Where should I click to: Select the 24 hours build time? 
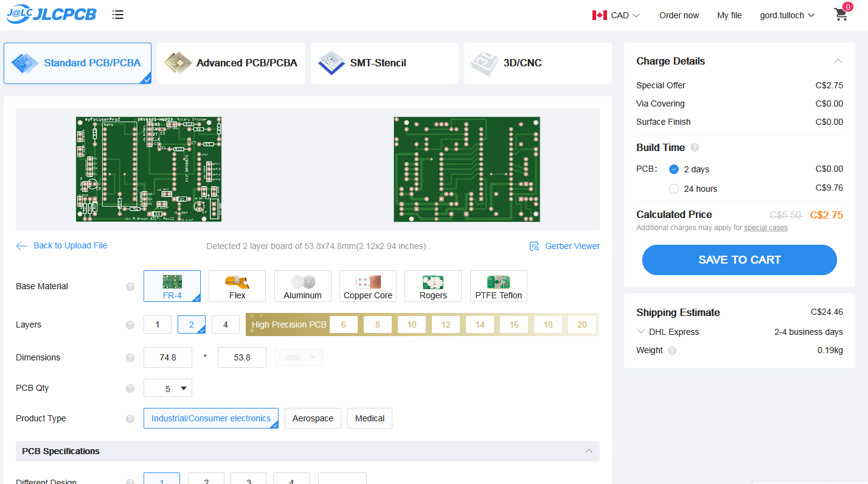tap(674, 189)
